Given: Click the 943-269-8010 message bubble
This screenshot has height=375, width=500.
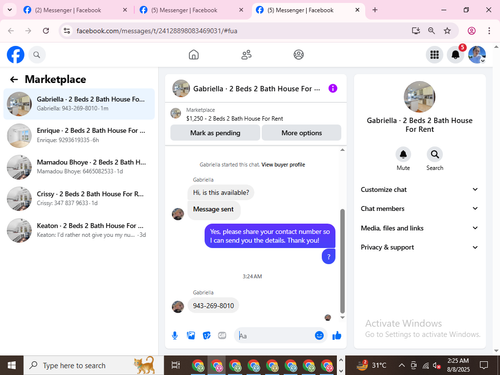Looking at the screenshot, I should tap(213, 305).
